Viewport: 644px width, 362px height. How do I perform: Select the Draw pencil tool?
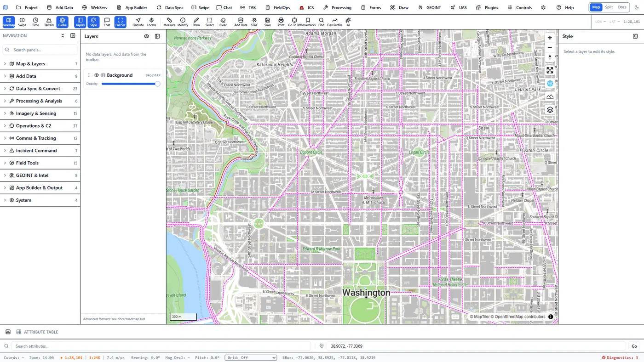pos(196,22)
